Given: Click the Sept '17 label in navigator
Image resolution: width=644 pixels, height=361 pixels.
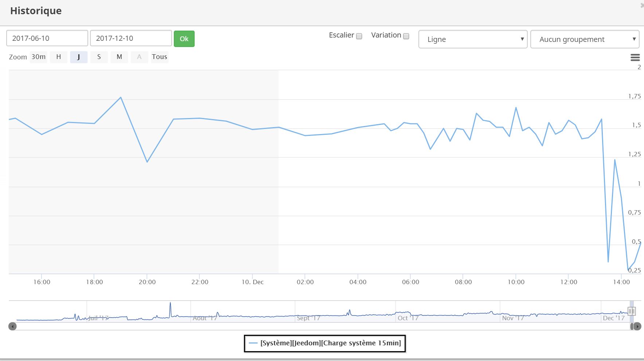Looking at the screenshot, I should pos(308,318).
